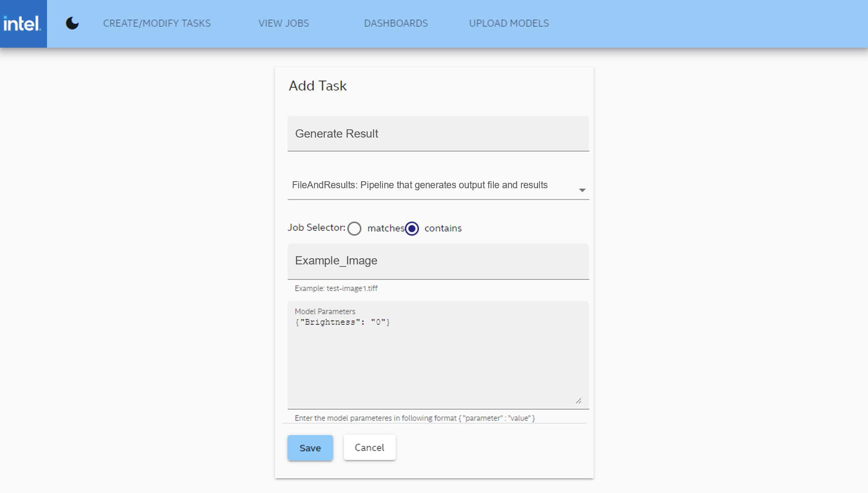Open Create/Modify Tasks menu
The height and width of the screenshot is (493, 868).
157,23
